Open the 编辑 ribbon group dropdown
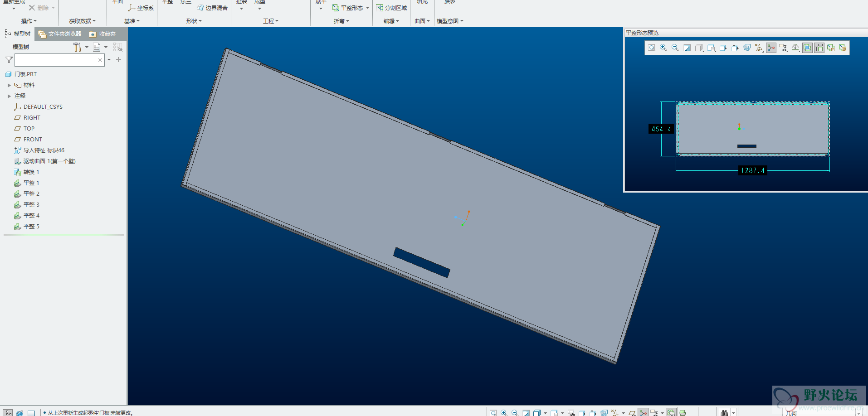Image resolution: width=868 pixels, height=416 pixels. [x=391, y=21]
